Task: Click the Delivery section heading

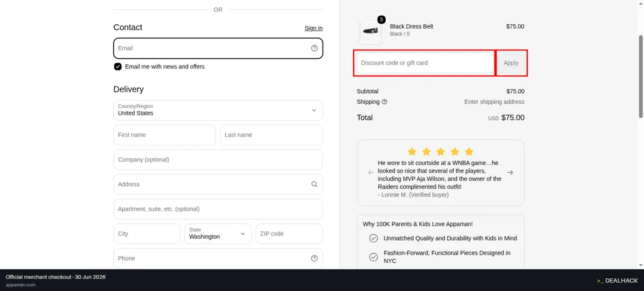Action: point(129,89)
